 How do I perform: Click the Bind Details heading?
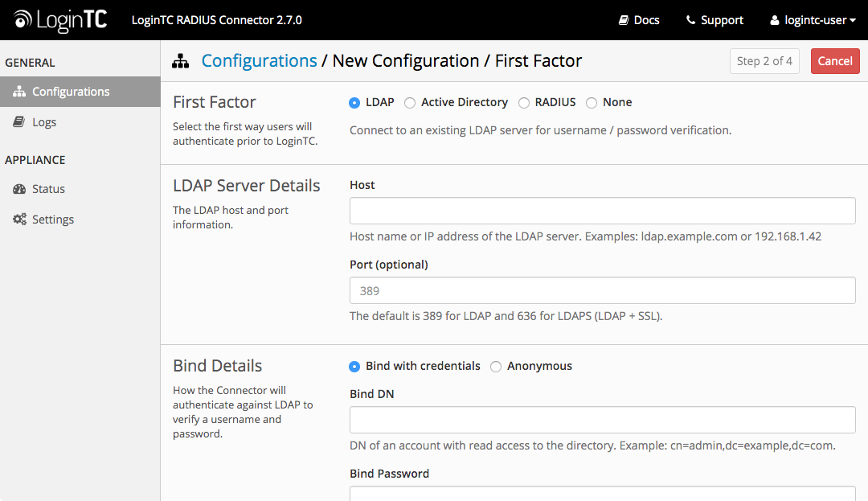click(x=218, y=365)
